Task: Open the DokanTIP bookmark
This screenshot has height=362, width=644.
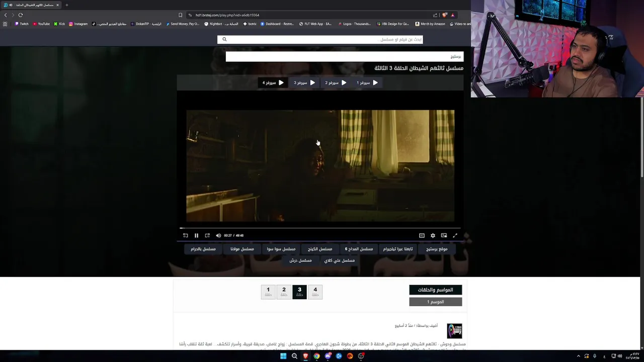Action: click(x=147, y=24)
